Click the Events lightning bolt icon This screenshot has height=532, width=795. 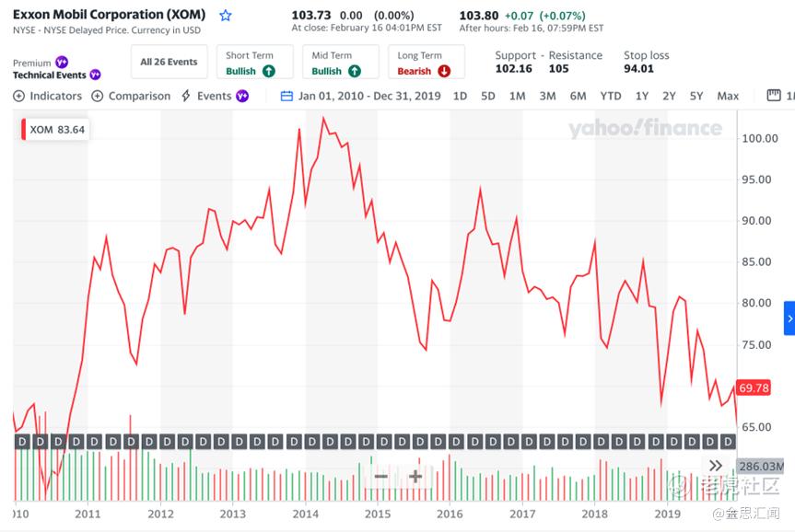tap(186, 96)
